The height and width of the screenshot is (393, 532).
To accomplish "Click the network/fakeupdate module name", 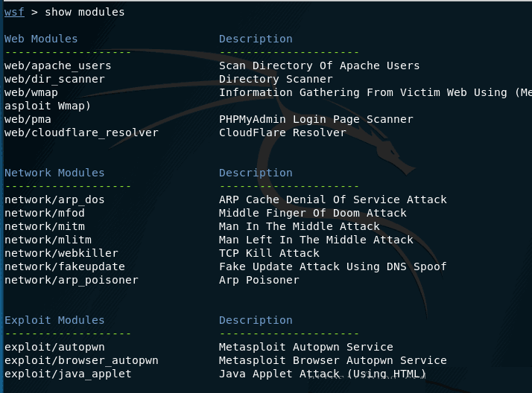I will [65, 266].
